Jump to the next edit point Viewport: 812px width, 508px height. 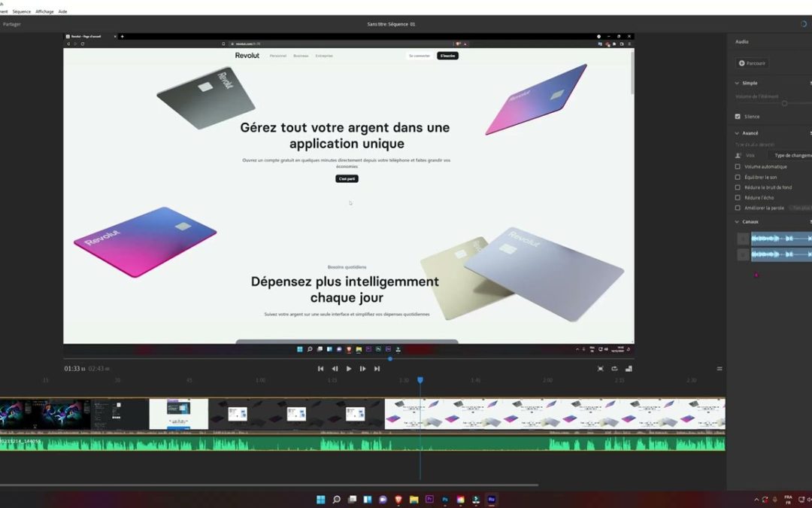[x=377, y=369]
